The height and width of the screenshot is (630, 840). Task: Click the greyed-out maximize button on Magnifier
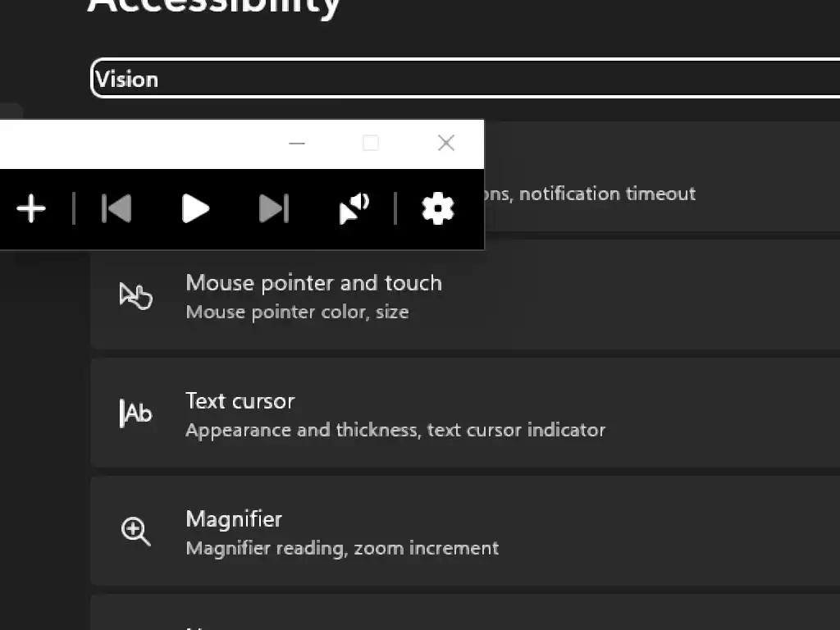[x=371, y=144]
